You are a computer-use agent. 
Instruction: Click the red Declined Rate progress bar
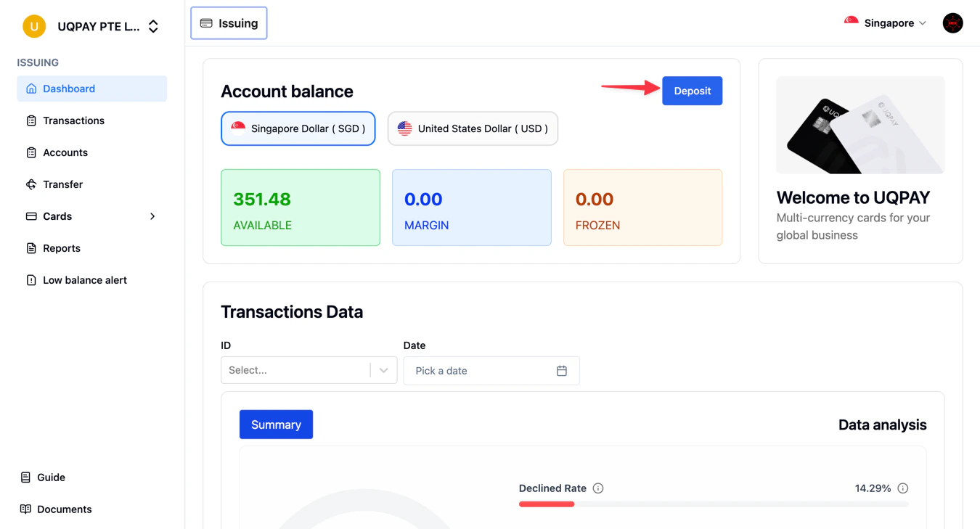tap(547, 503)
